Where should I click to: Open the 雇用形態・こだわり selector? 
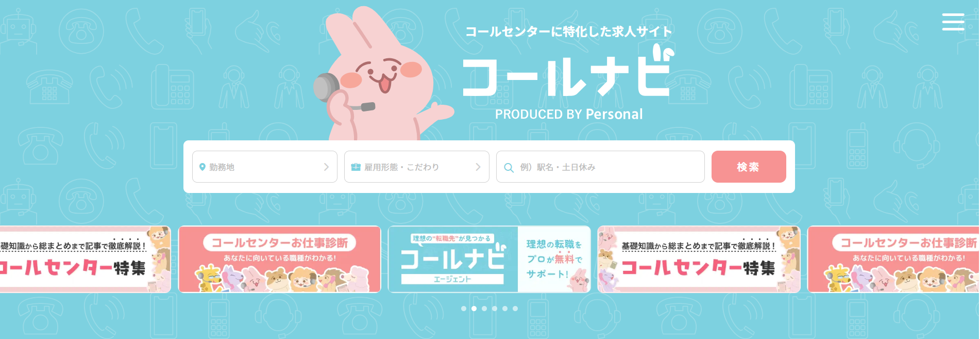(417, 167)
